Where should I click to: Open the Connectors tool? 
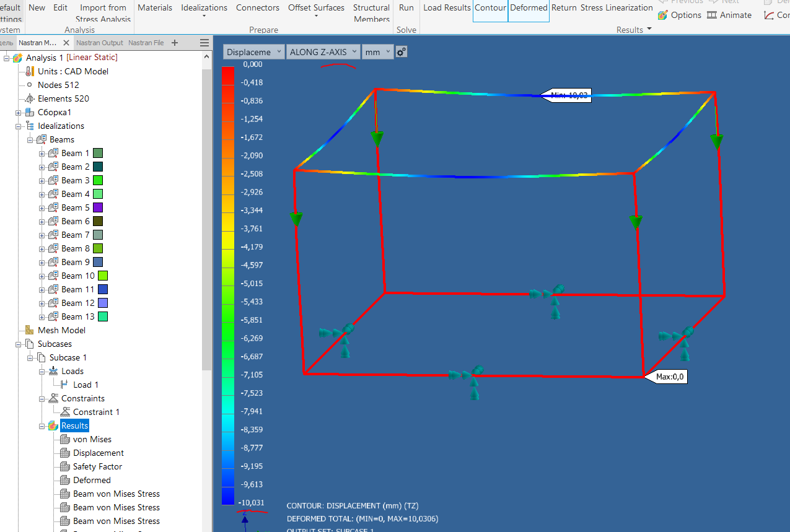tap(257, 7)
